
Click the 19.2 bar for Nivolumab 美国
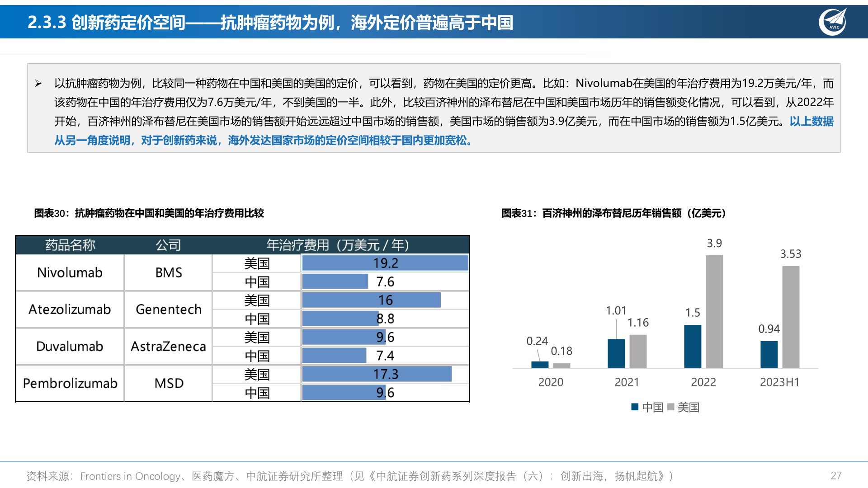(x=385, y=263)
